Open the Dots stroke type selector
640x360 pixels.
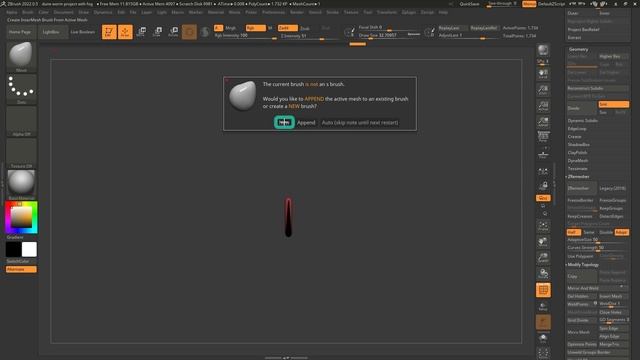click(21, 89)
